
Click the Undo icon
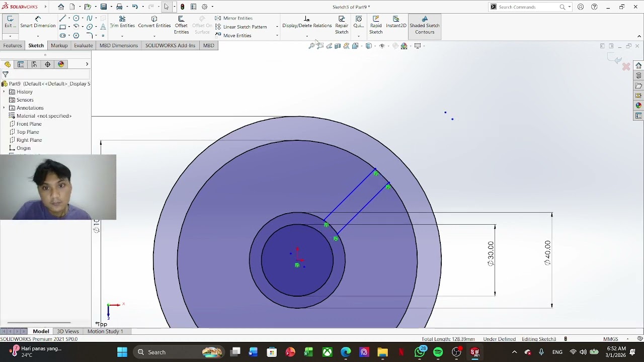135,7
